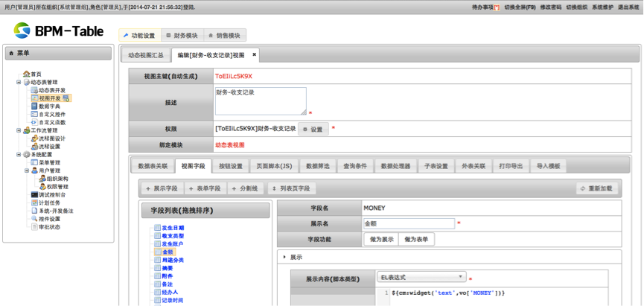This screenshot has width=644, height=306.
Task: Close the 编辑[财务-收支记录]视图 tab
Action: (x=254, y=54)
